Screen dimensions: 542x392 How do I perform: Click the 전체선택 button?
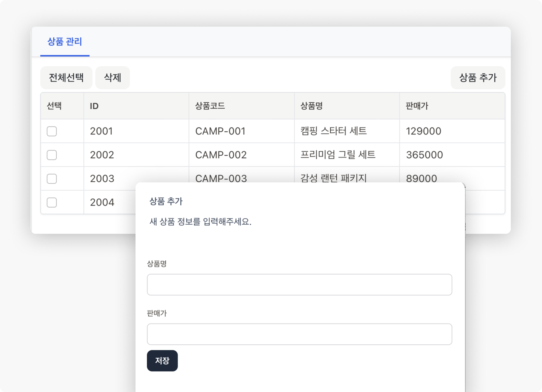(x=66, y=78)
